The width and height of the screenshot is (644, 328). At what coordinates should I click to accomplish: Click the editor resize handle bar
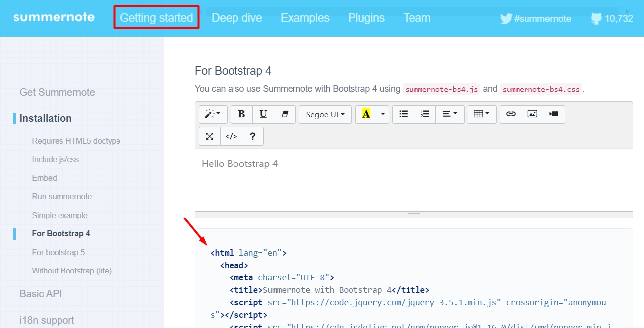coord(413,215)
